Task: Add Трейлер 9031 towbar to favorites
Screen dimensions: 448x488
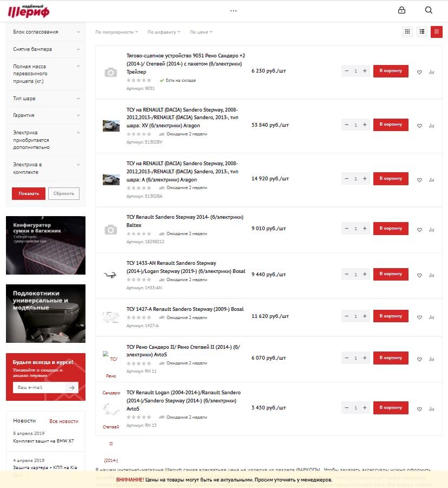Action: coord(419,72)
